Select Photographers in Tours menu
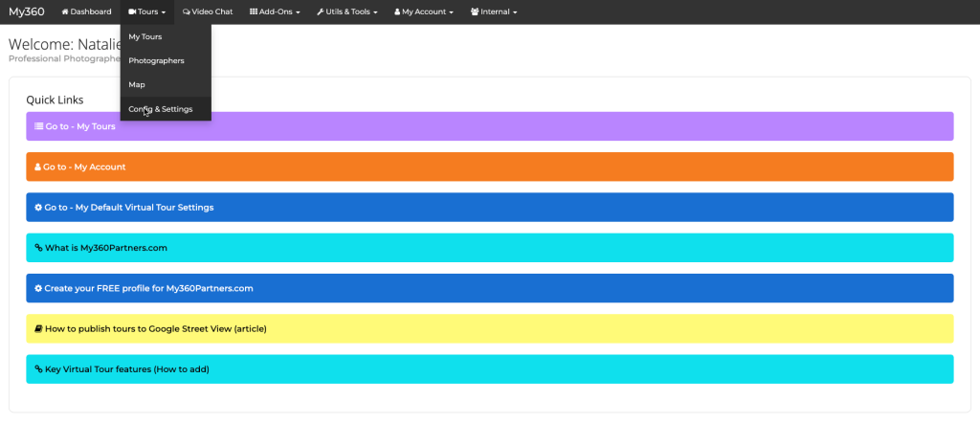The height and width of the screenshot is (423, 980). 166,60
